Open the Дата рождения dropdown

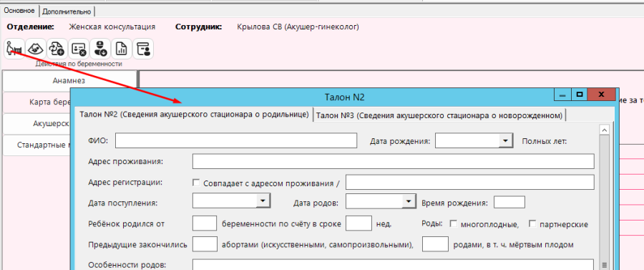505,141
